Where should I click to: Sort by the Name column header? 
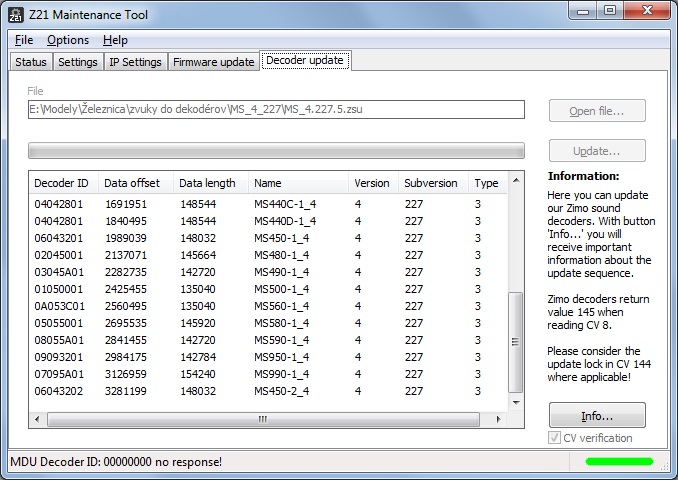click(x=295, y=183)
